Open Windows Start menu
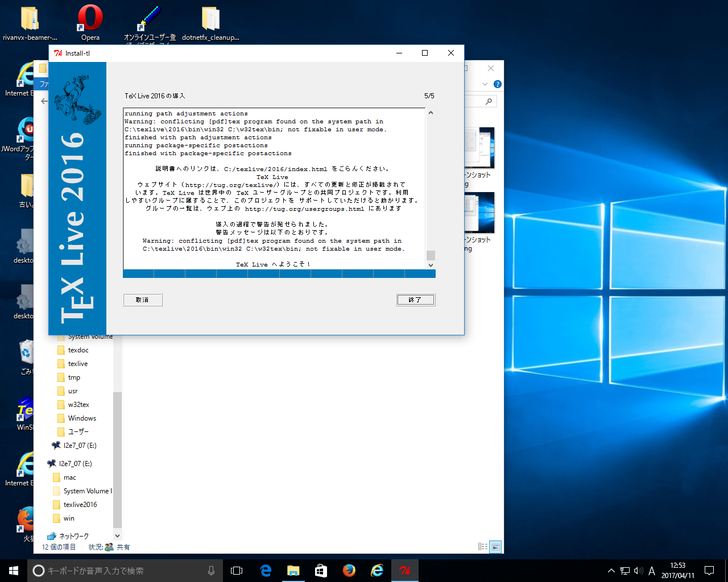Image resolution: width=728 pixels, height=582 pixels. pos(14,571)
